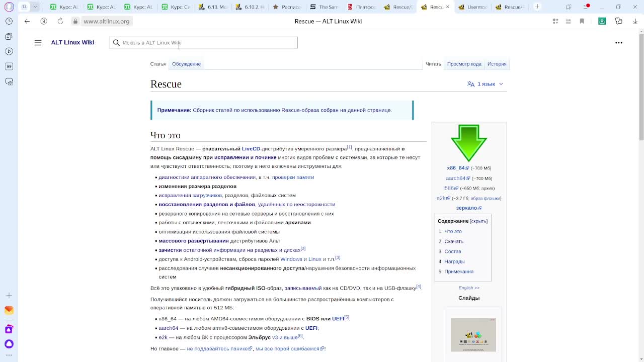Open the e2k download link
Screen dimensions: 644x362
pos(443,198)
